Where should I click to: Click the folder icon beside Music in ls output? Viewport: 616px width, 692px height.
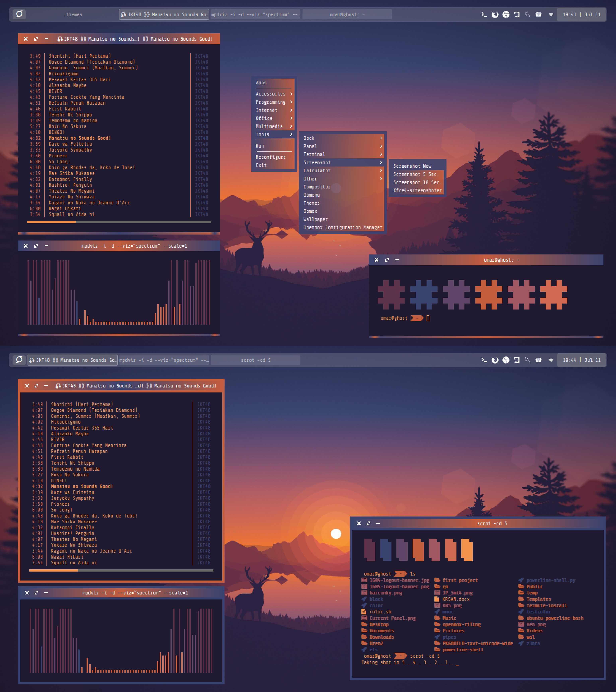click(437, 618)
